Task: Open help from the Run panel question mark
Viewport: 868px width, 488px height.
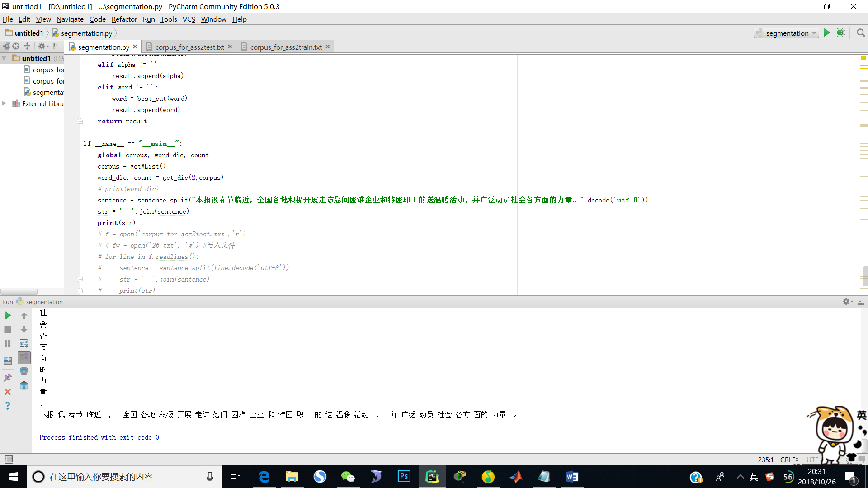Action: point(8,406)
